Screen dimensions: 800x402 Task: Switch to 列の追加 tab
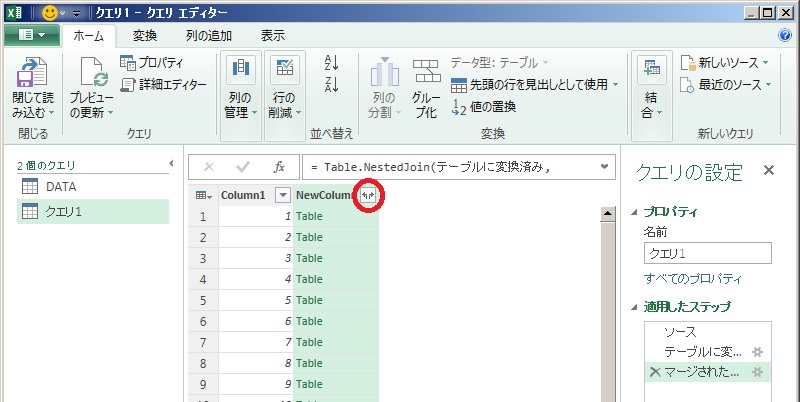click(209, 35)
